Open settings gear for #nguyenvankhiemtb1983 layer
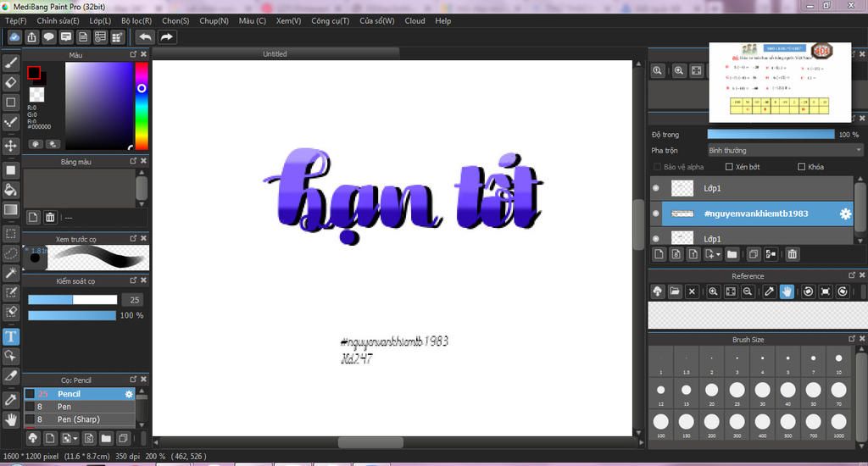The image size is (868, 466). point(845,214)
